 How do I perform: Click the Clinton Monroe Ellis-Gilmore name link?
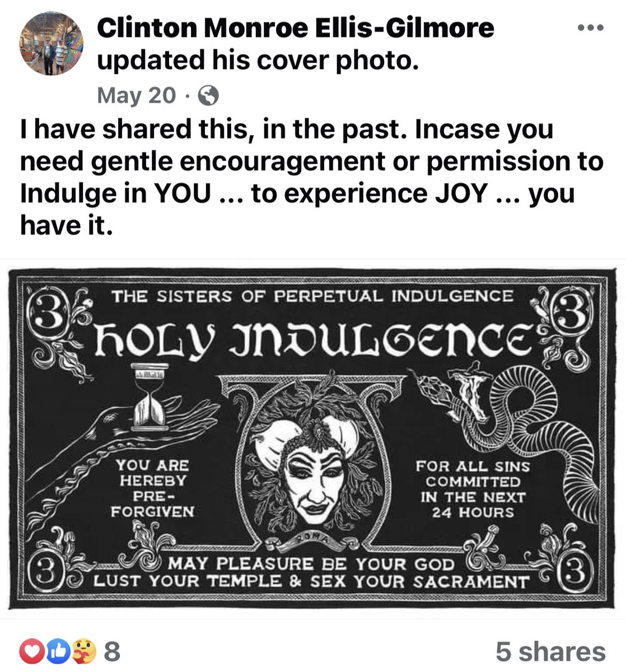click(296, 27)
